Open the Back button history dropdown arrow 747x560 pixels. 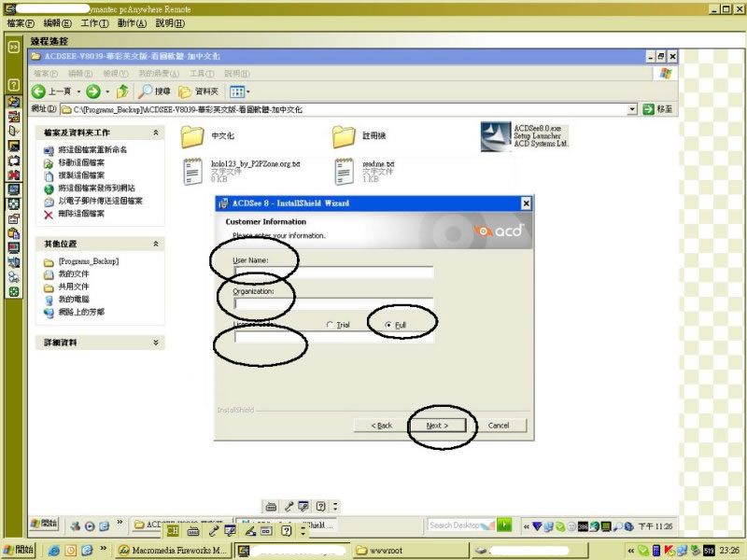click(x=78, y=91)
